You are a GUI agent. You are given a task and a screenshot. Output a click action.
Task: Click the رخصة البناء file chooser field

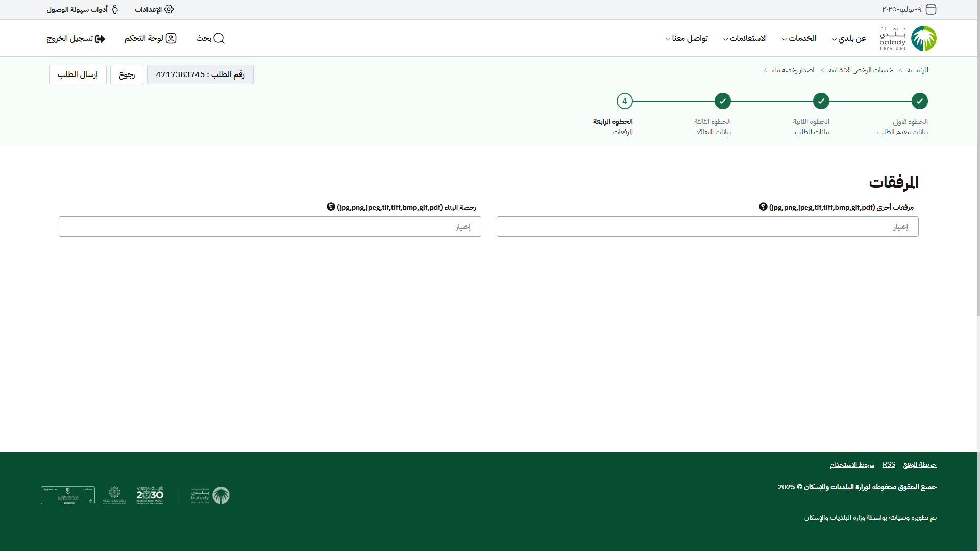269,227
